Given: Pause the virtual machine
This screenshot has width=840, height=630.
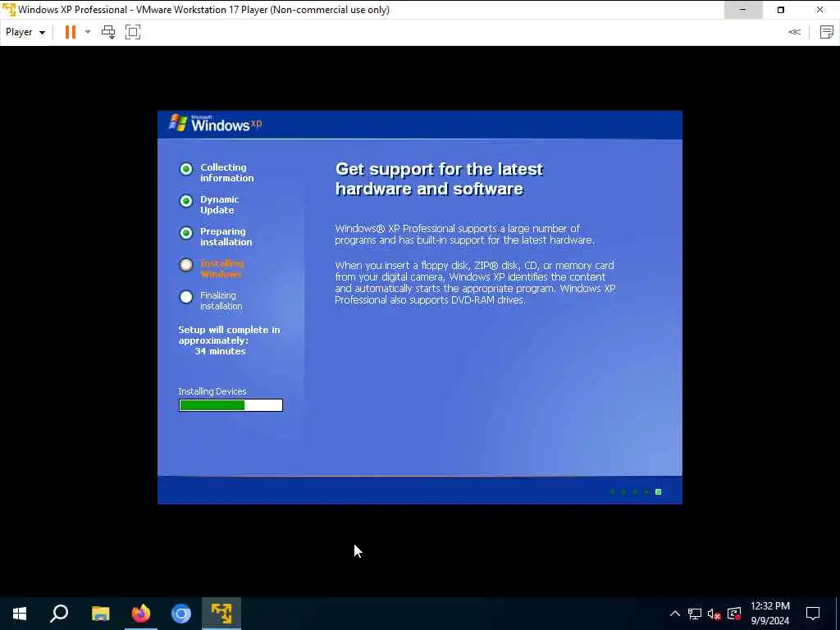Looking at the screenshot, I should click(71, 32).
